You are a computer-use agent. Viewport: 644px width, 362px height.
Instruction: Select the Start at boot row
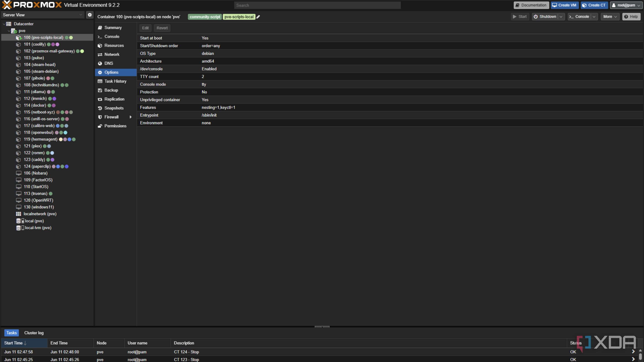pos(390,38)
